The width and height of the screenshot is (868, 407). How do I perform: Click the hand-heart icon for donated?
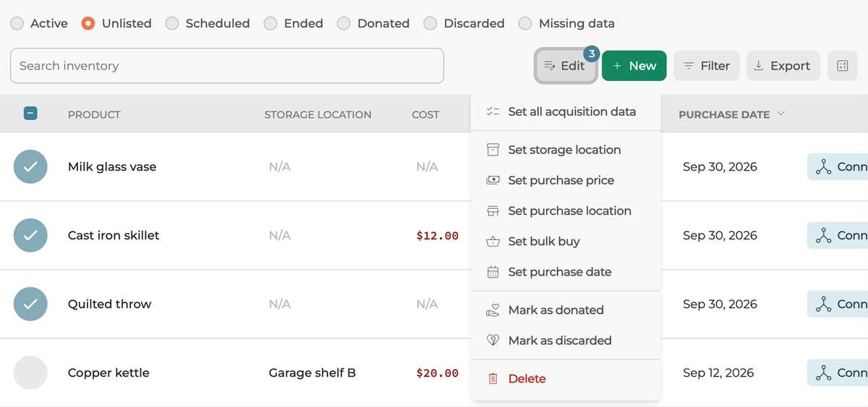coord(493,310)
